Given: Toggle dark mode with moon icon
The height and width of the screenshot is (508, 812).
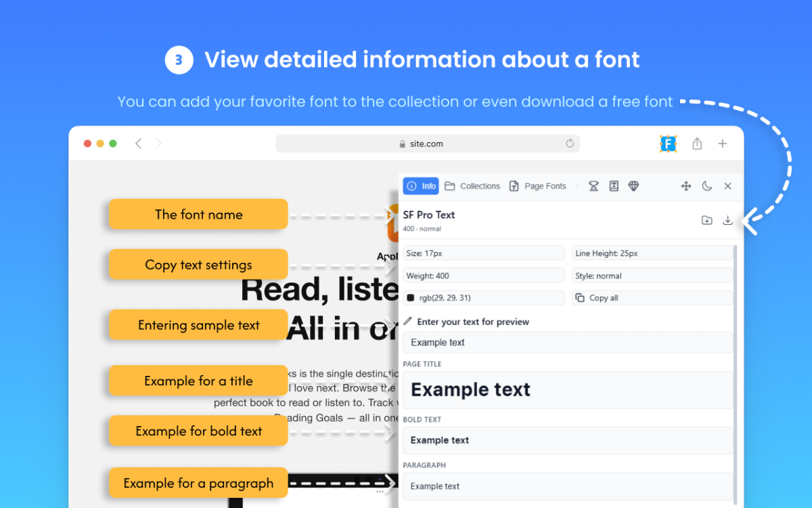Looking at the screenshot, I should [707, 186].
